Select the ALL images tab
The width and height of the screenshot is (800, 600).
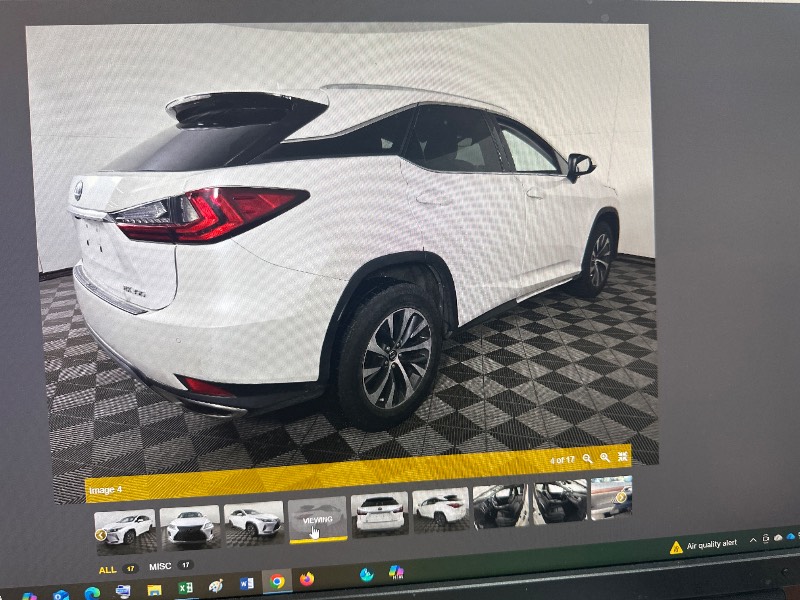pos(107,569)
